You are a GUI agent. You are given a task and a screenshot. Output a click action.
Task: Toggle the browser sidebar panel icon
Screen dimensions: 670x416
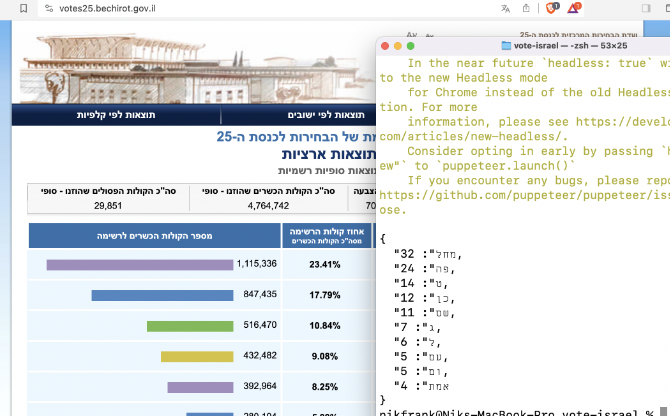(646, 8)
